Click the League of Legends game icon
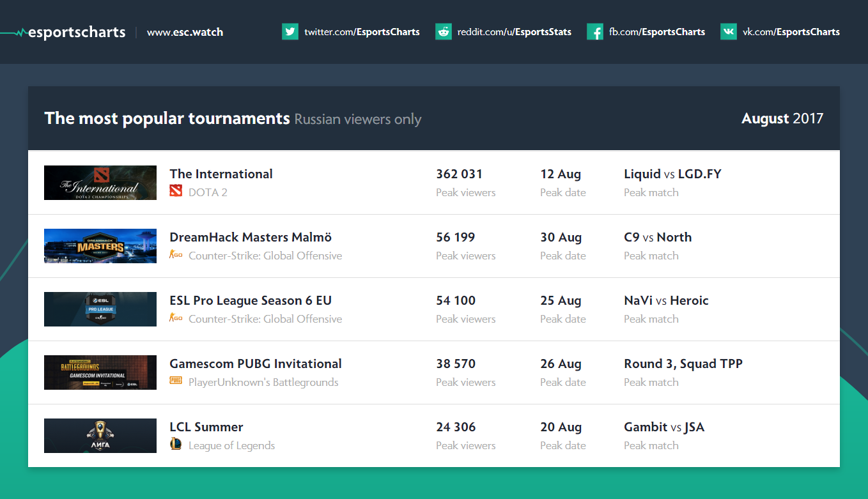The image size is (868, 499). (176, 444)
